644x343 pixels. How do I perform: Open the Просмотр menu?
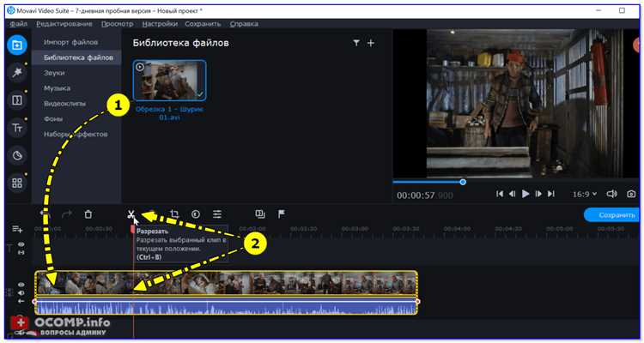(117, 24)
